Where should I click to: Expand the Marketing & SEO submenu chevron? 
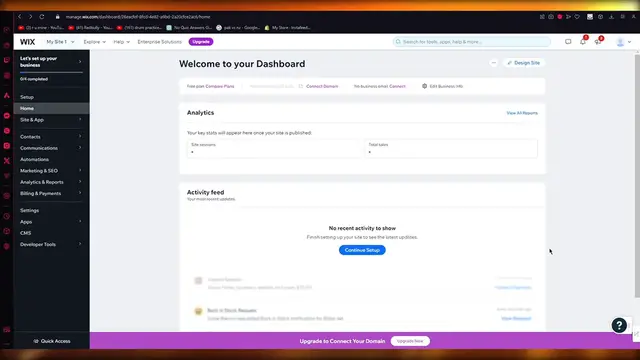click(80, 170)
